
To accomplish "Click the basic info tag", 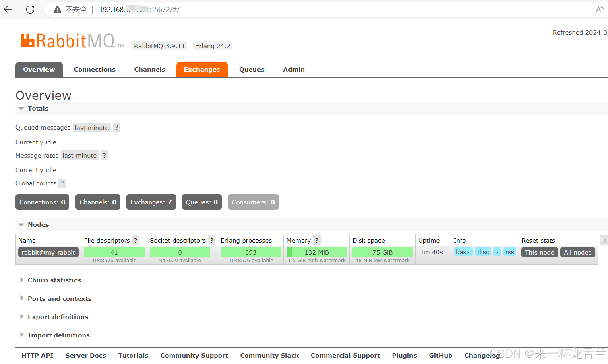I will pos(463,252).
